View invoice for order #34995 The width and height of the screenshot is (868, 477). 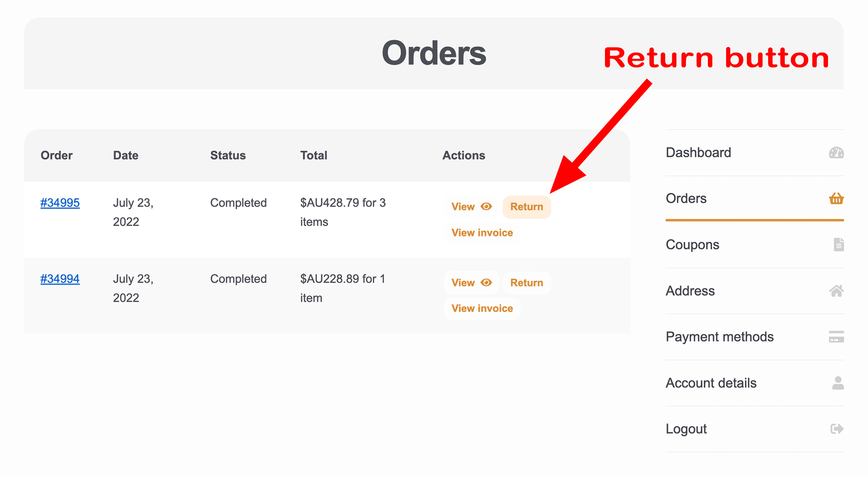[482, 232]
